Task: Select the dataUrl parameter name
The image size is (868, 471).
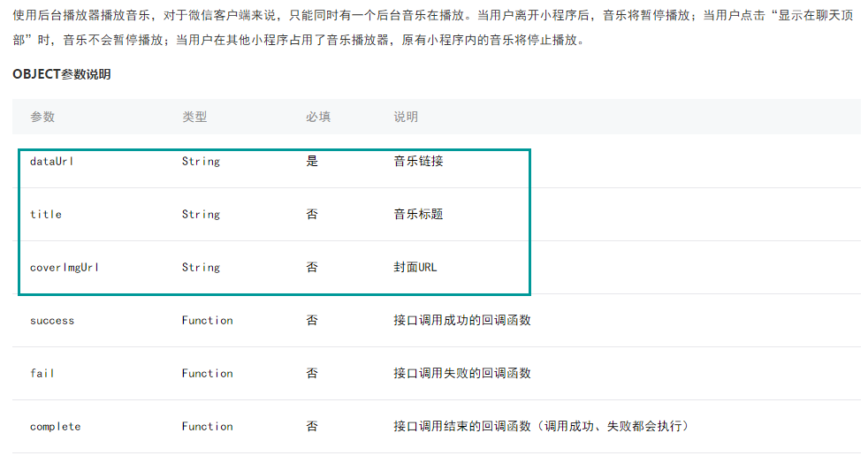Action: pos(51,162)
